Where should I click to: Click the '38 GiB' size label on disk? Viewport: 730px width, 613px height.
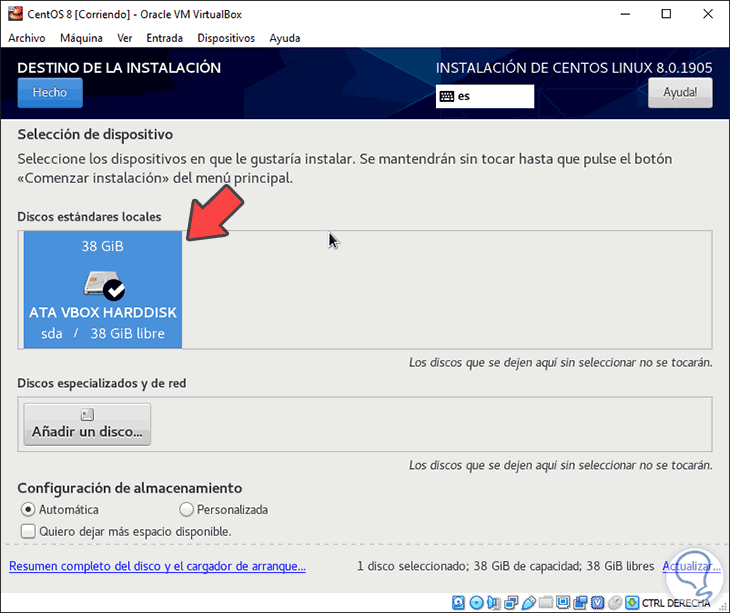pos(102,246)
